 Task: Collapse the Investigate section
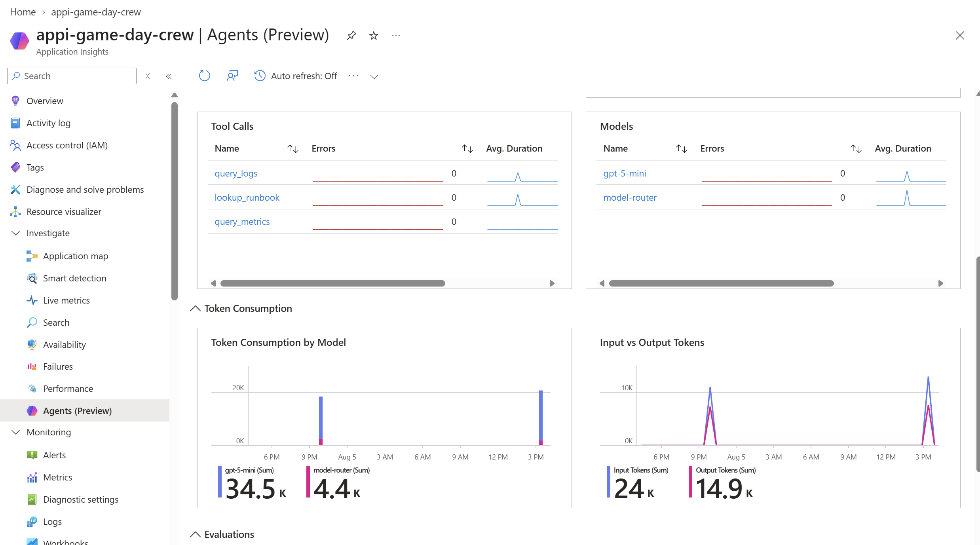point(15,233)
